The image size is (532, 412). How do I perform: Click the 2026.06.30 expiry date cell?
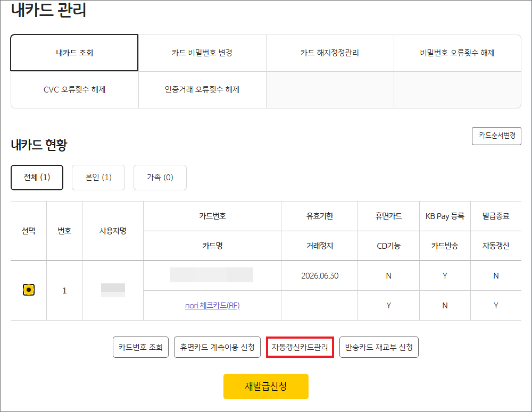319,276
